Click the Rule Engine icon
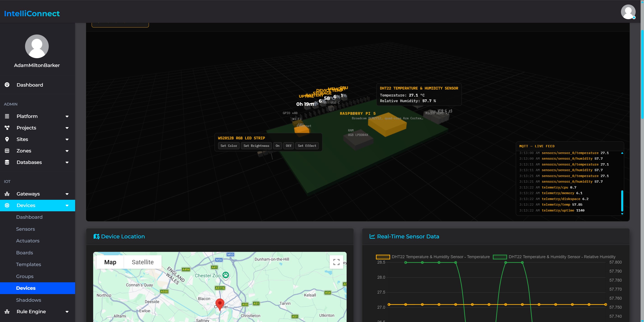The height and width of the screenshot is (322, 644). [x=7, y=311]
